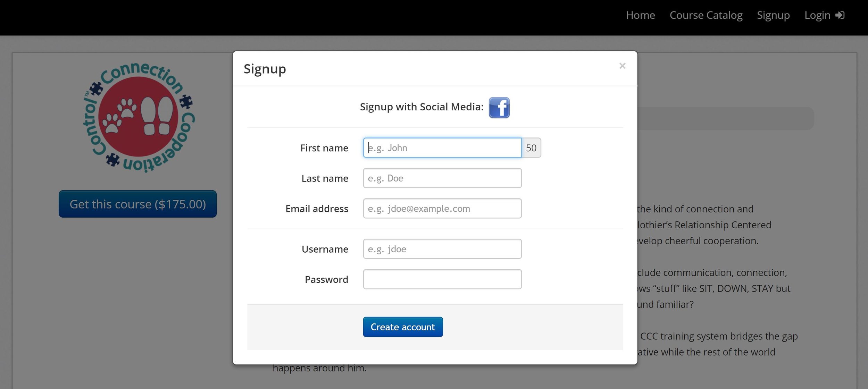Close the Signup dialog

[622, 66]
